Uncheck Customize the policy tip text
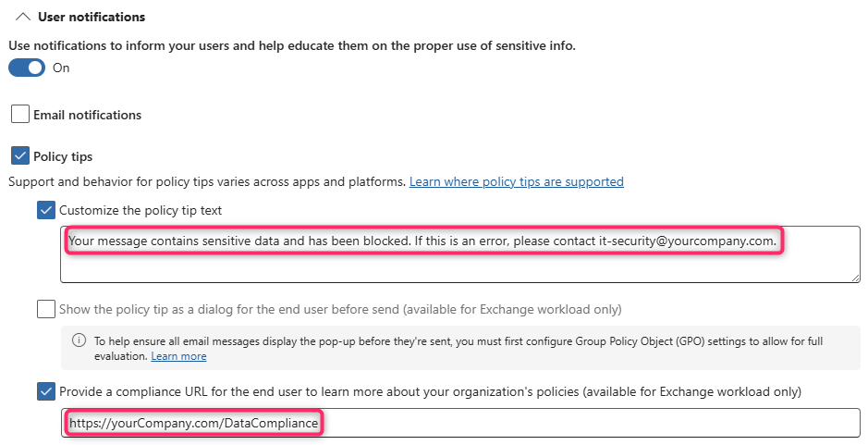 click(x=46, y=210)
